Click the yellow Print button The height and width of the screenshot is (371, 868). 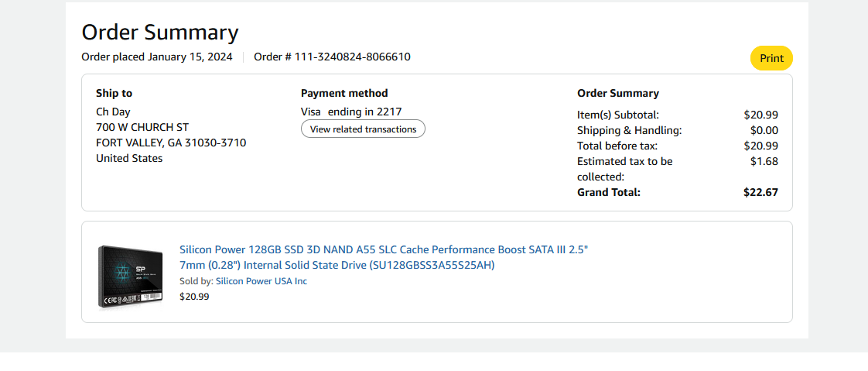[771, 58]
